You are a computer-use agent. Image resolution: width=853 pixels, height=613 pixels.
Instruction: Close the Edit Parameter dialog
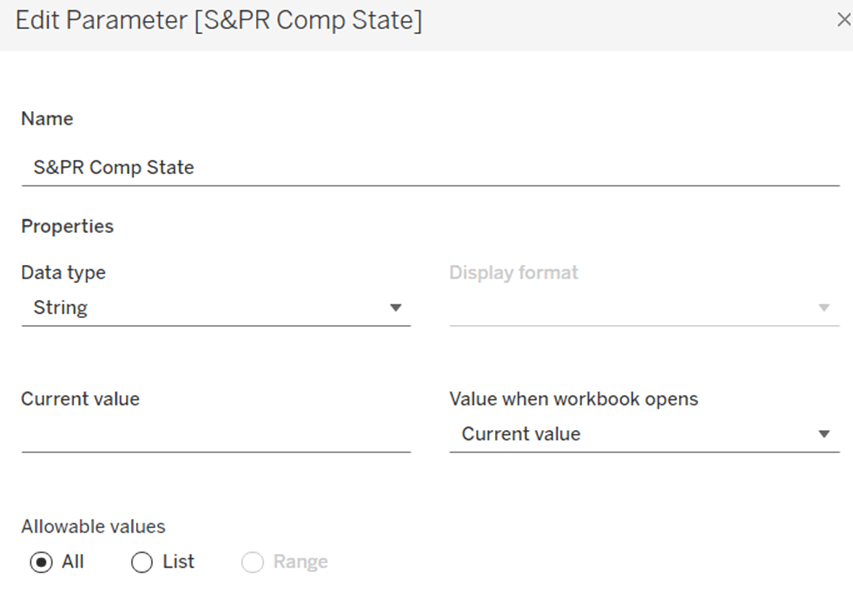tap(843, 20)
